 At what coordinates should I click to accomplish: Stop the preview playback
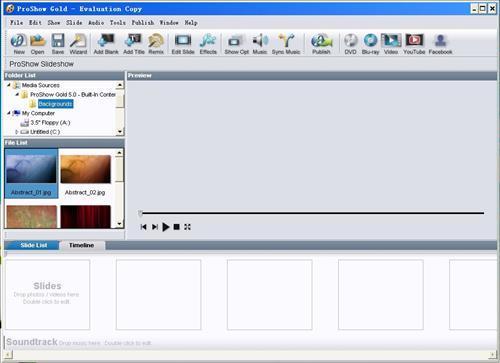177,227
